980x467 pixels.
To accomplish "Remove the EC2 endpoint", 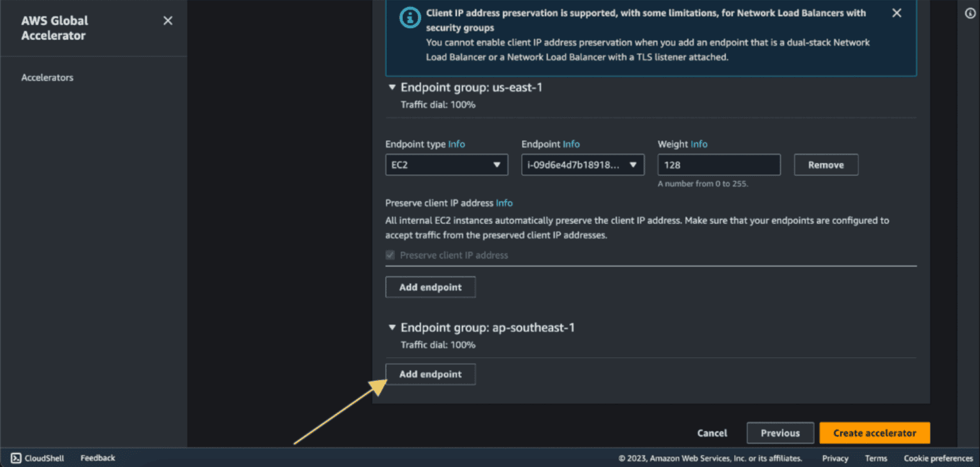I will (x=826, y=165).
